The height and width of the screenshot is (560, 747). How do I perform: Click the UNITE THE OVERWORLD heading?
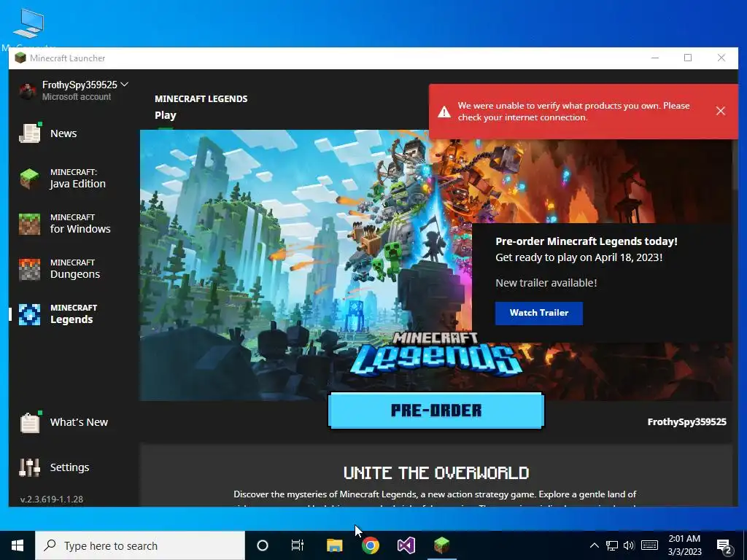tap(436, 472)
